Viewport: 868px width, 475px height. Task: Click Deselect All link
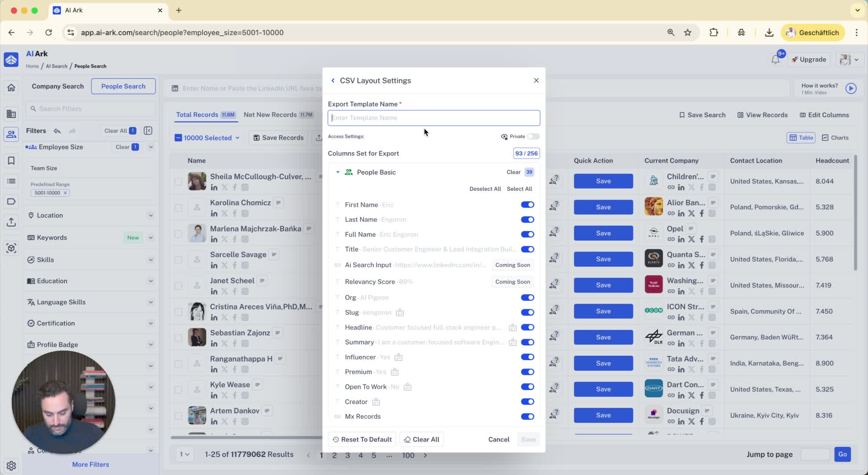point(485,189)
